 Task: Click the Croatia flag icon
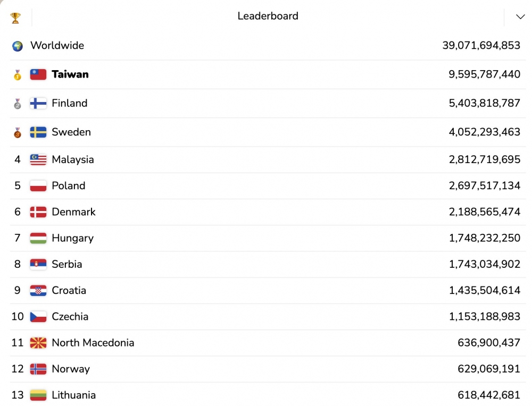(38, 291)
